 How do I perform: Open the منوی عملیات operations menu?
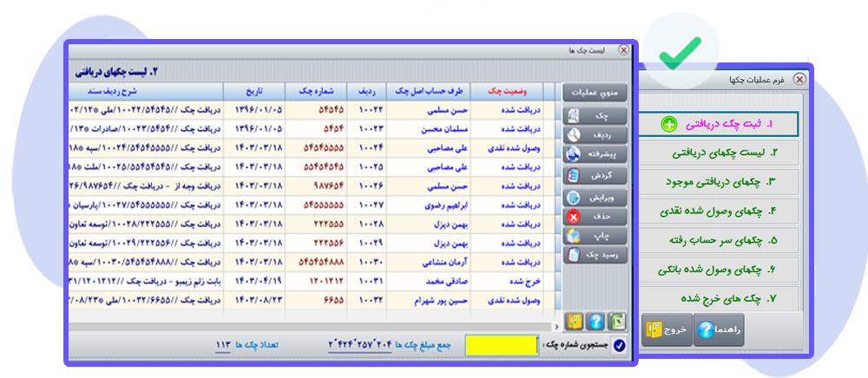coord(595,92)
